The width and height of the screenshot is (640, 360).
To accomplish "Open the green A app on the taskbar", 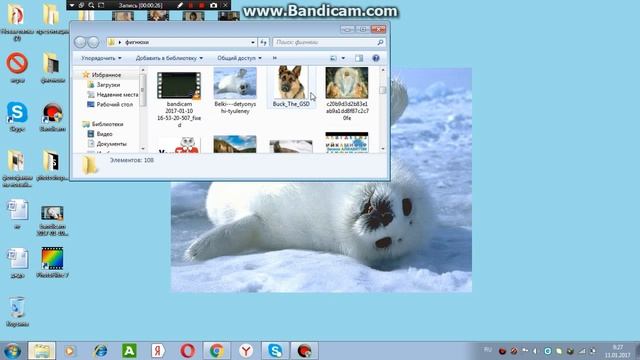I will point(129,351).
